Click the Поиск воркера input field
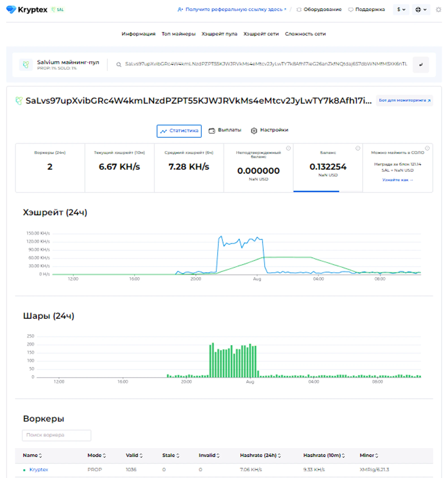 click(56, 435)
